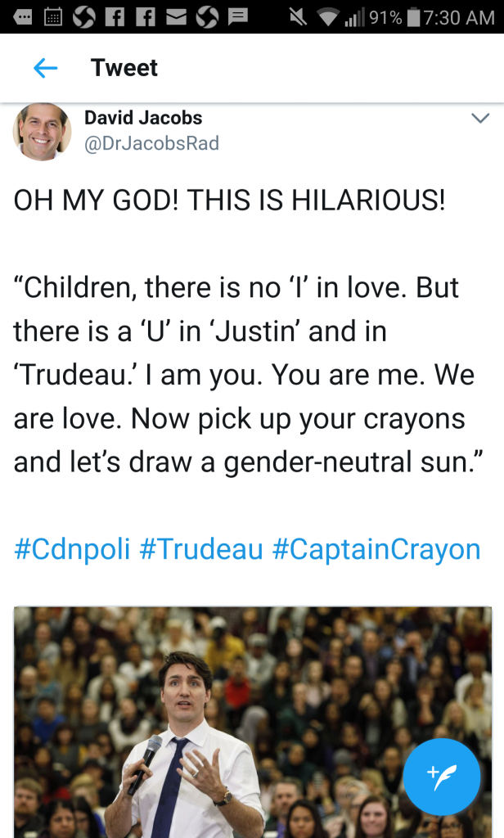Tap the 7:30 AM clock

click(x=459, y=16)
